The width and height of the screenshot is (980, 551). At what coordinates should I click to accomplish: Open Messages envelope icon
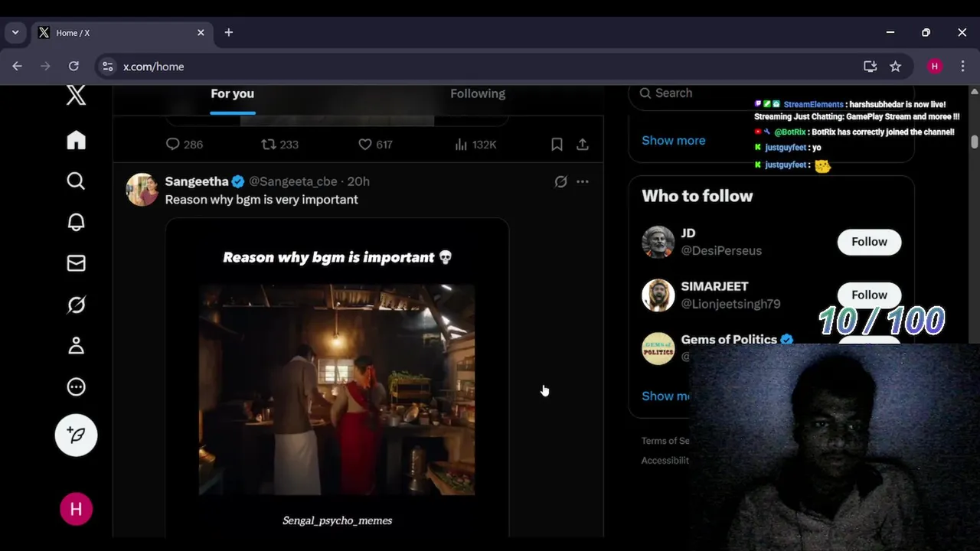click(x=76, y=263)
